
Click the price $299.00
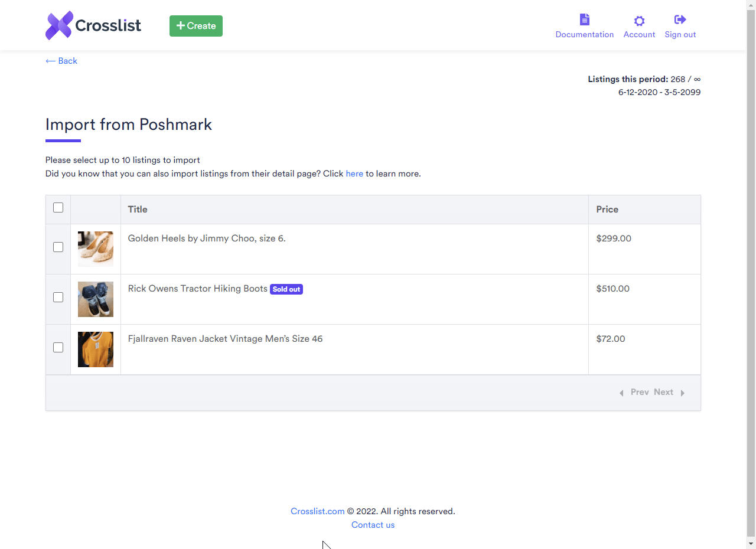tap(614, 238)
